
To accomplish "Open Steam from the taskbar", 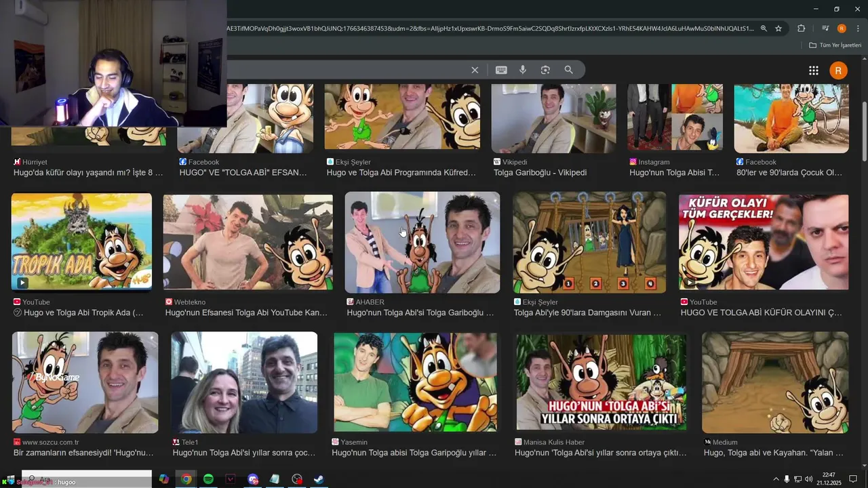I will coord(319,479).
